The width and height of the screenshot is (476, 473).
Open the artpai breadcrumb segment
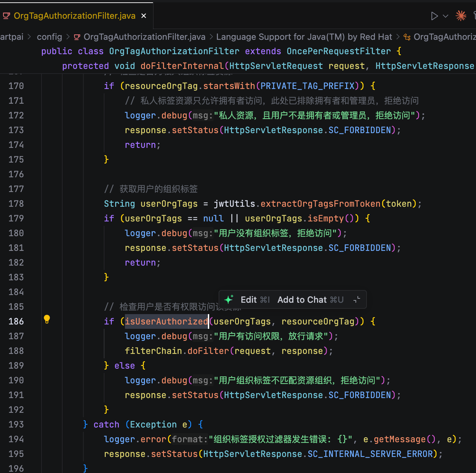coord(12,37)
